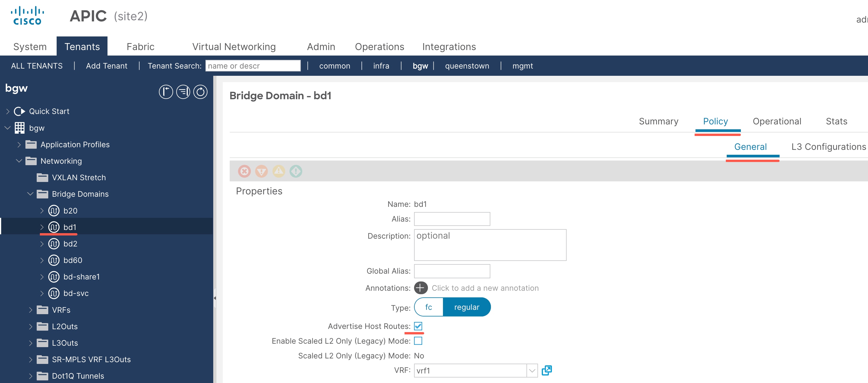This screenshot has height=383, width=868.
Task: Click the warning faults green icon
Action: (x=296, y=171)
